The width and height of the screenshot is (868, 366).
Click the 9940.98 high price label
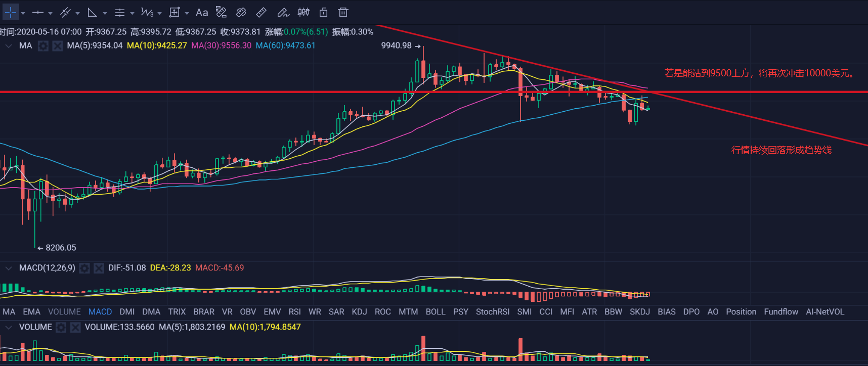tap(397, 45)
